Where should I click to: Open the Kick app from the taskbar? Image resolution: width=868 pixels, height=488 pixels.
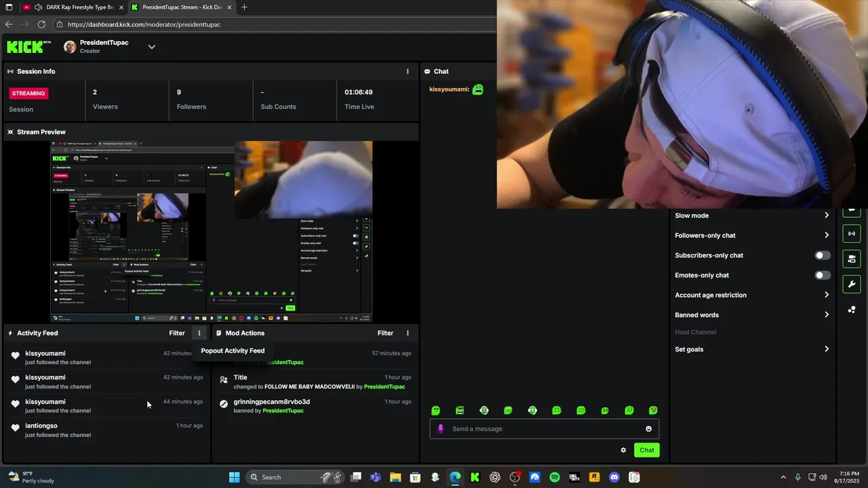[475, 477]
